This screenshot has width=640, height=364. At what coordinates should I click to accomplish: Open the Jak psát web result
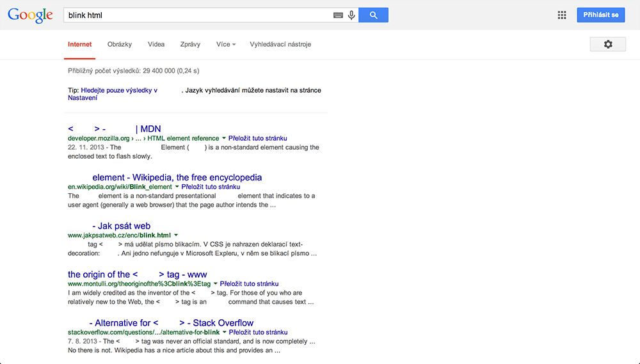[121, 226]
